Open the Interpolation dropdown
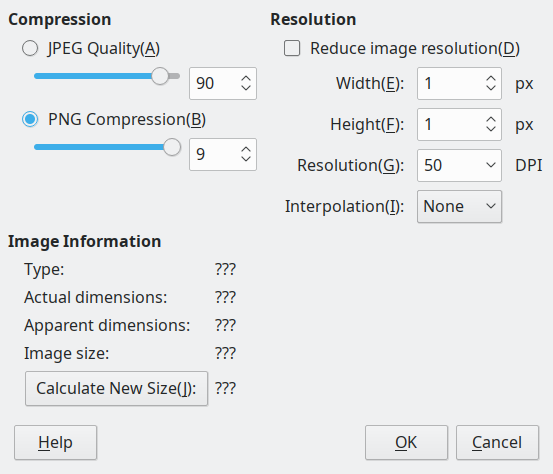Viewport: 553px width, 474px height. (459, 206)
